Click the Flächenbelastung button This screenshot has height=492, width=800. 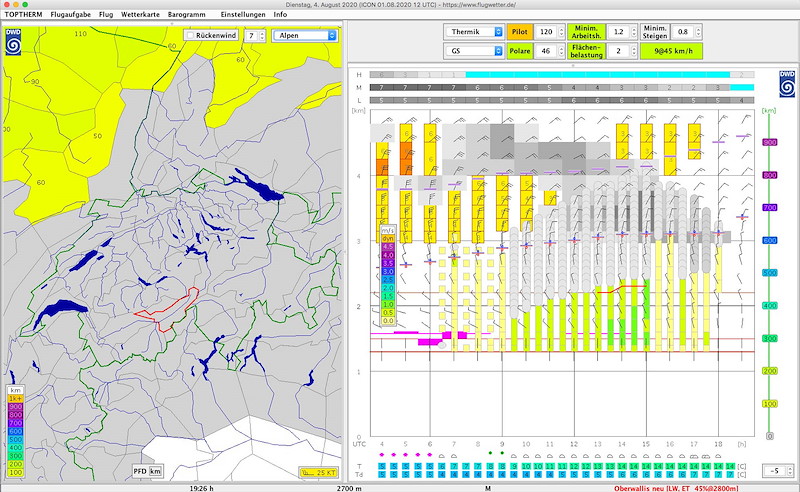click(x=586, y=51)
